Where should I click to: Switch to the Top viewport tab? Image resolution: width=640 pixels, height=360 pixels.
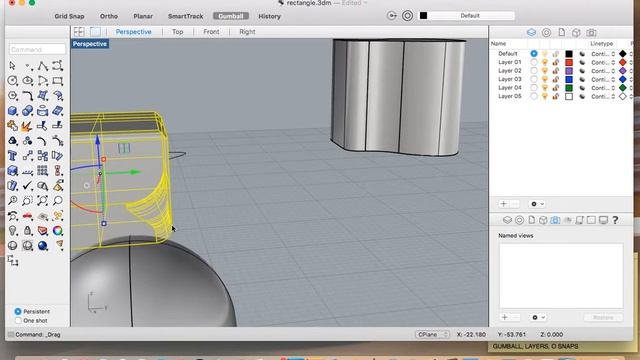click(x=178, y=32)
